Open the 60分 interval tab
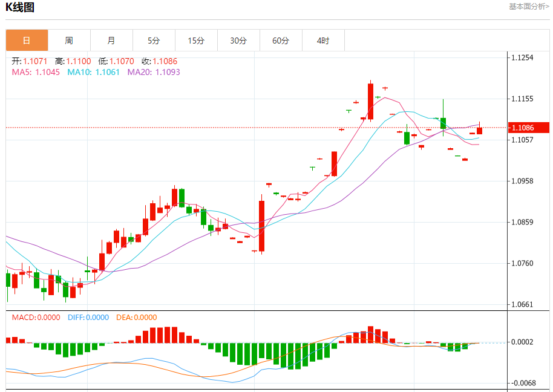The width and height of the screenshot is (553, 392). (281, 41)
